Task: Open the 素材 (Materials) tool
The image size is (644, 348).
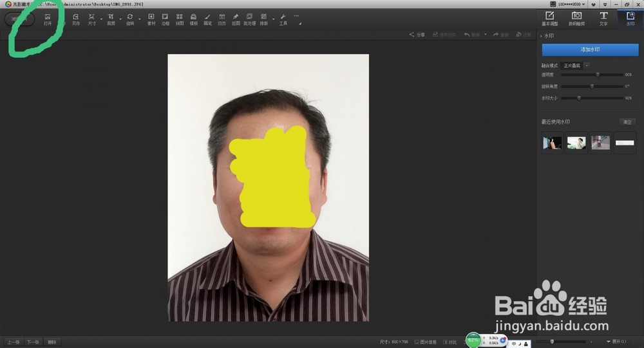Action: click(x=151, y=19)
